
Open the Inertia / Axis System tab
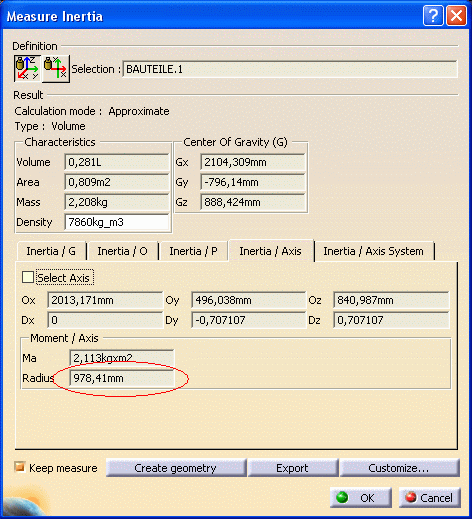click(x=374, y=251)
